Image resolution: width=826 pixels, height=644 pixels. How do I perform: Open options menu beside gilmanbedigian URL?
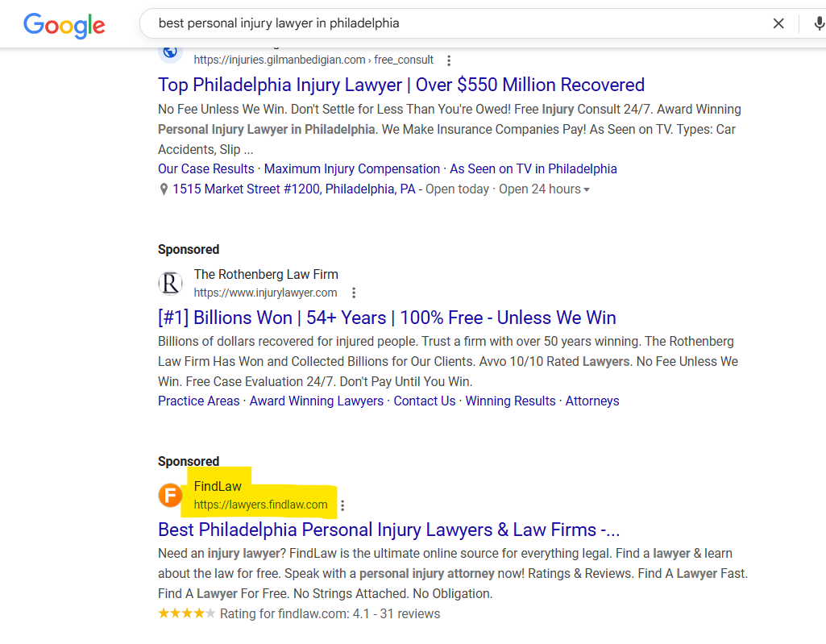[x=449, y=60]
